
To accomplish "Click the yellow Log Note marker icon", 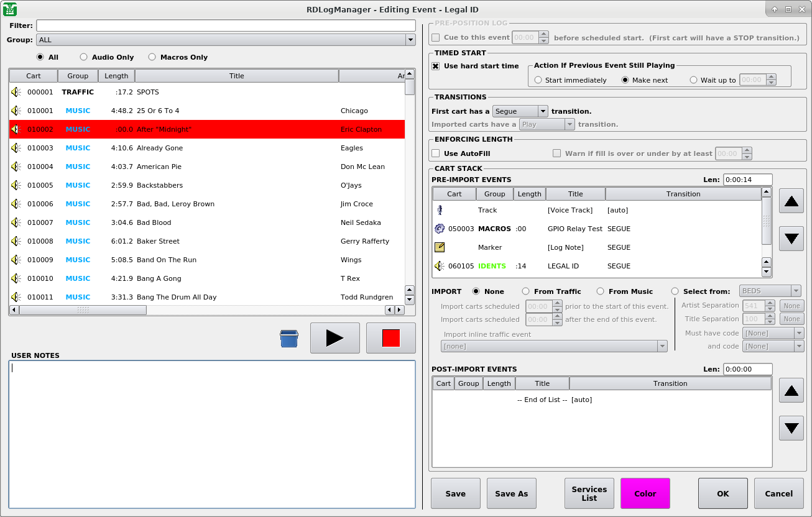I will 440,247.
